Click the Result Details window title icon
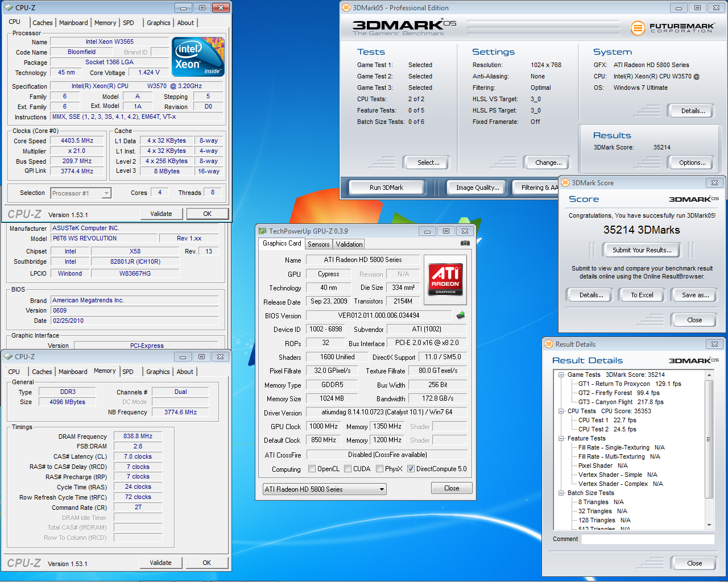This screenshot has width=728, height=582. pos(549,344)
